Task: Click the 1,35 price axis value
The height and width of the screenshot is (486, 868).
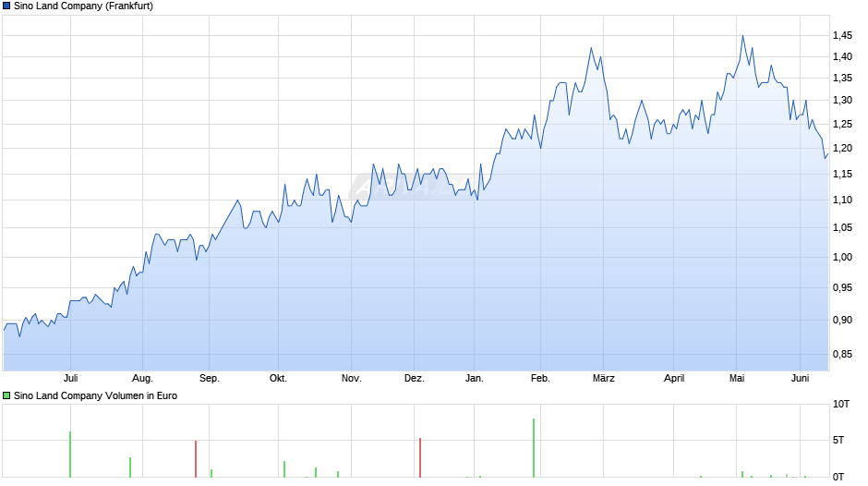Action: coord(842,79)
